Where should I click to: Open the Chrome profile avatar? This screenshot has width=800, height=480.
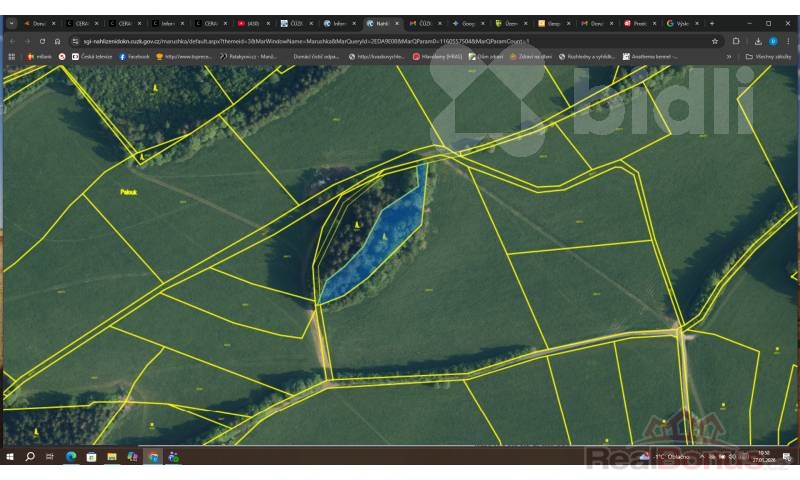tap(773, 41)
